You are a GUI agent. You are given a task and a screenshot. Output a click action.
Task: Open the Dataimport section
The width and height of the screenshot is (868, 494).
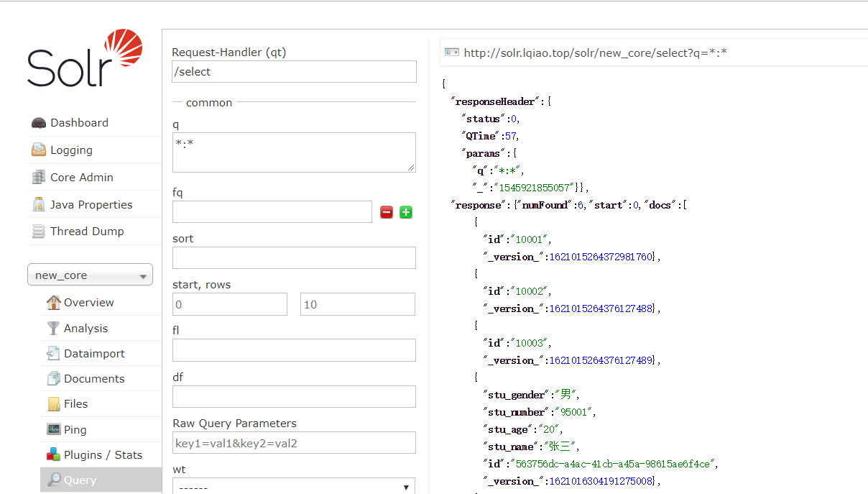93,354
